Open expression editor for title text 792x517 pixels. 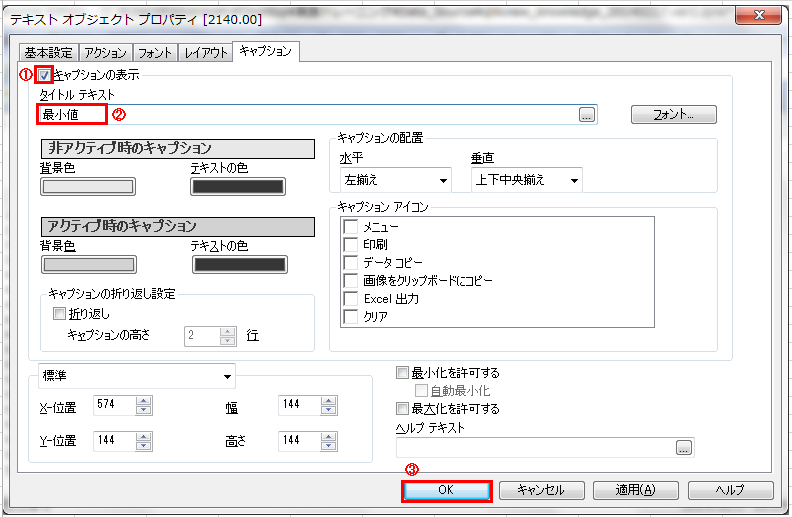coord(586,115)
